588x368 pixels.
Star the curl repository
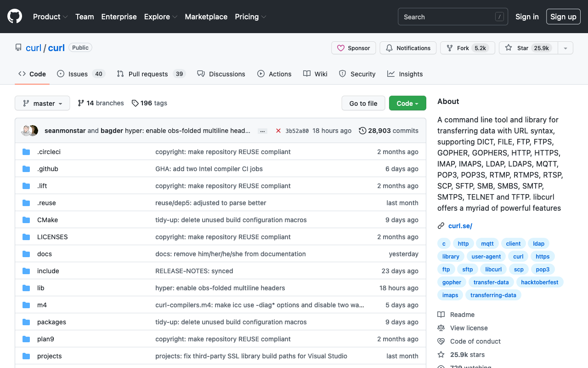528,48
